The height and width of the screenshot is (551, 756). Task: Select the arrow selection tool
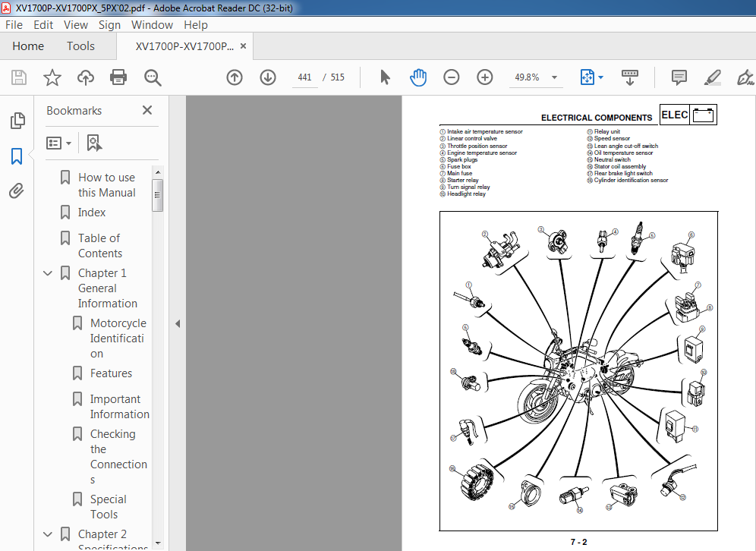(x=385, y=77)
